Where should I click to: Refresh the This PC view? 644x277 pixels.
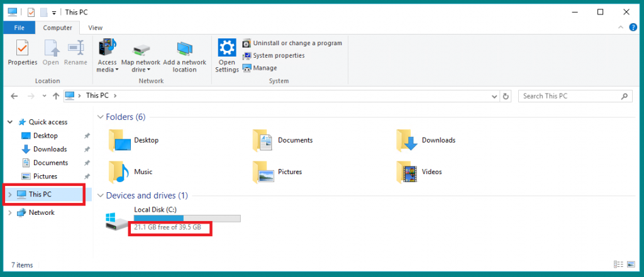coord(506,97)
